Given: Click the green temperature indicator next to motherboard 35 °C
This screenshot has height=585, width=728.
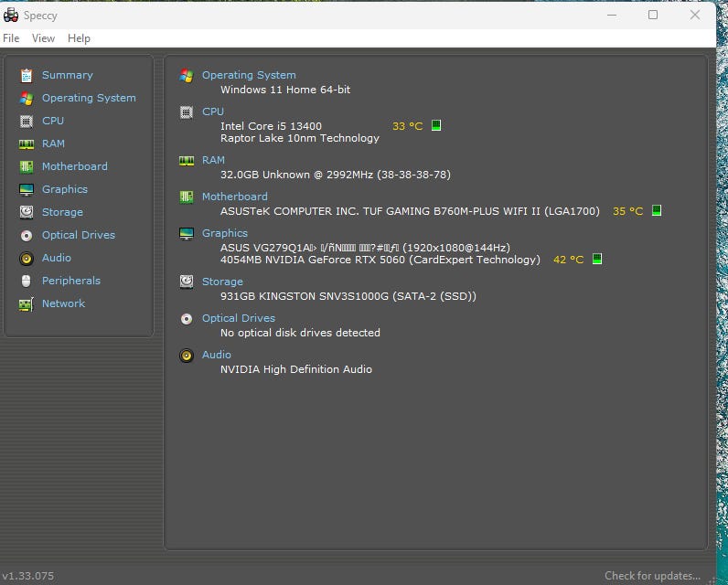Looking at the screenshot, I should pyautogui.click(x=657, y=210).
